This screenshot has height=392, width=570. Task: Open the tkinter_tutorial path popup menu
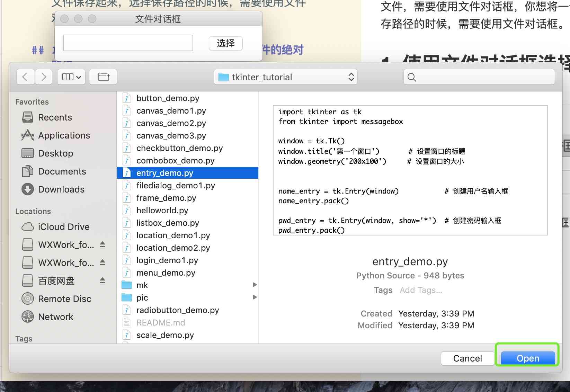pyautogui.click(x=286, y=77)
